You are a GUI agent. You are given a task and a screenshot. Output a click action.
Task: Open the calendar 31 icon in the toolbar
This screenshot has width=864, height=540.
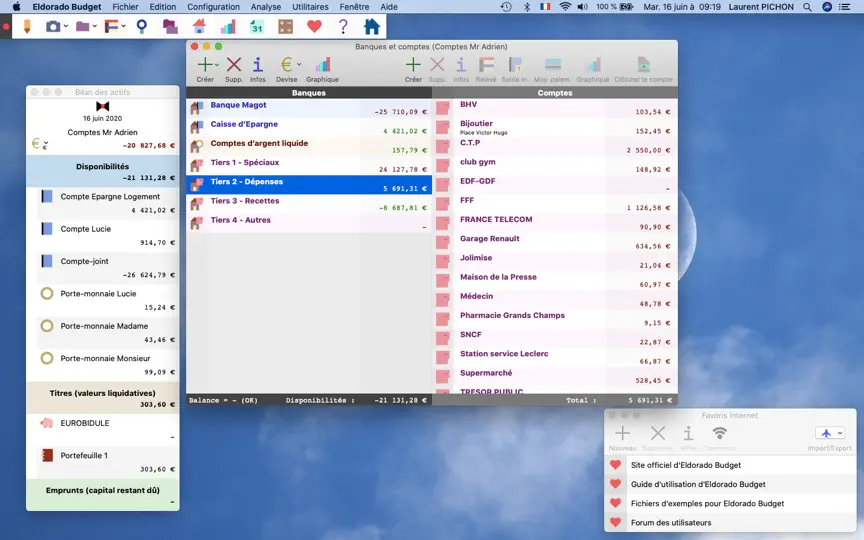tap(257, 26)
